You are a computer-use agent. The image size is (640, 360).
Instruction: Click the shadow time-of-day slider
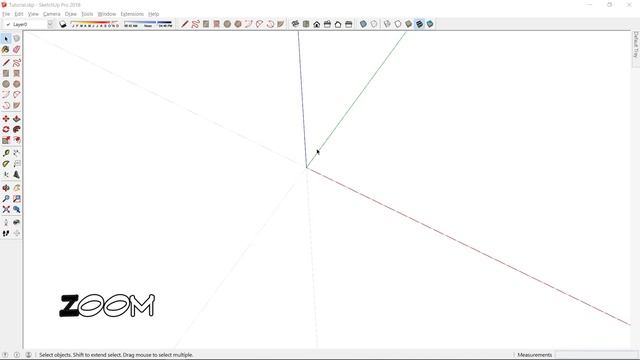point(148,24)
